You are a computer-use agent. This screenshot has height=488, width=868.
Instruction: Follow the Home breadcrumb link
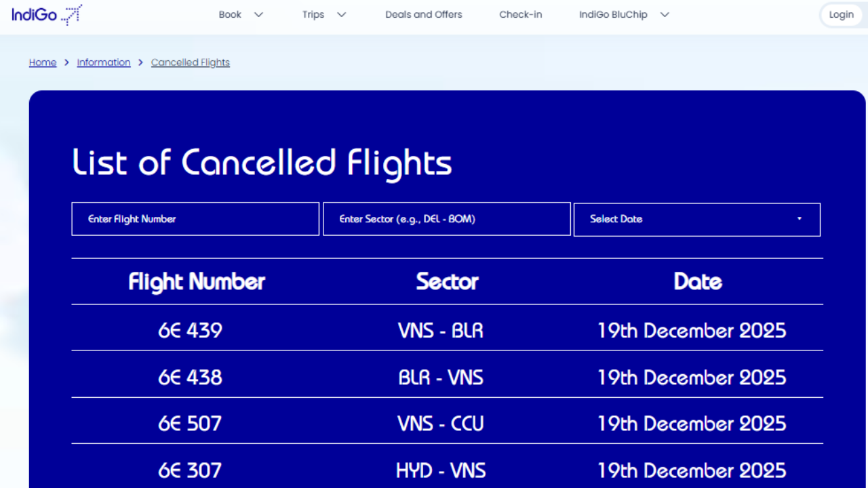point(43,62)
